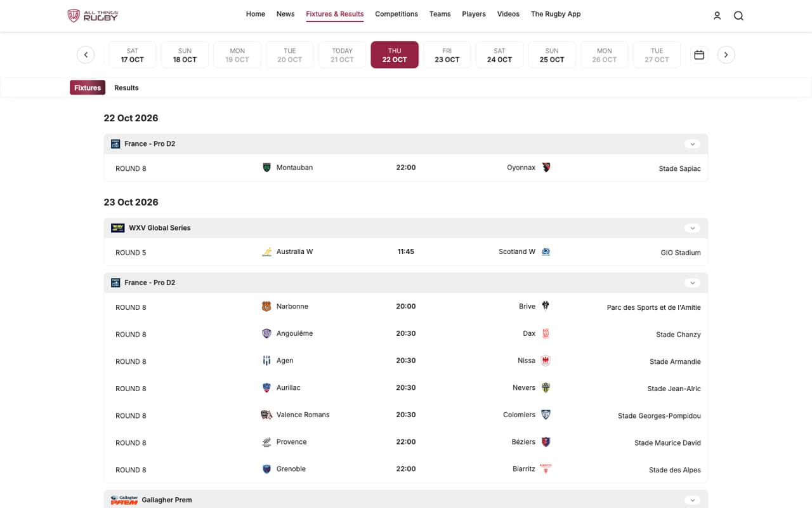Collapse the WXV Global Series section
This screenshot has height=508, width=812.
pyautogui.click(x=692, y=228)
